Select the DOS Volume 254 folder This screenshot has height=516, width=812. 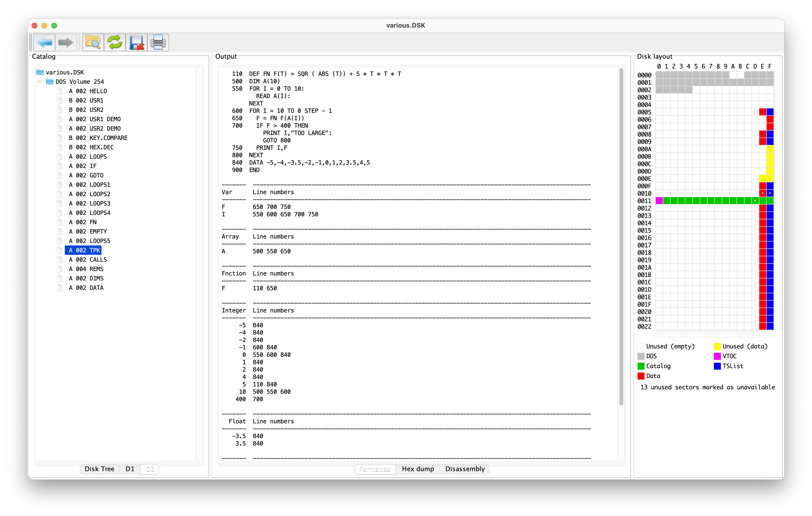coord(80,82)
